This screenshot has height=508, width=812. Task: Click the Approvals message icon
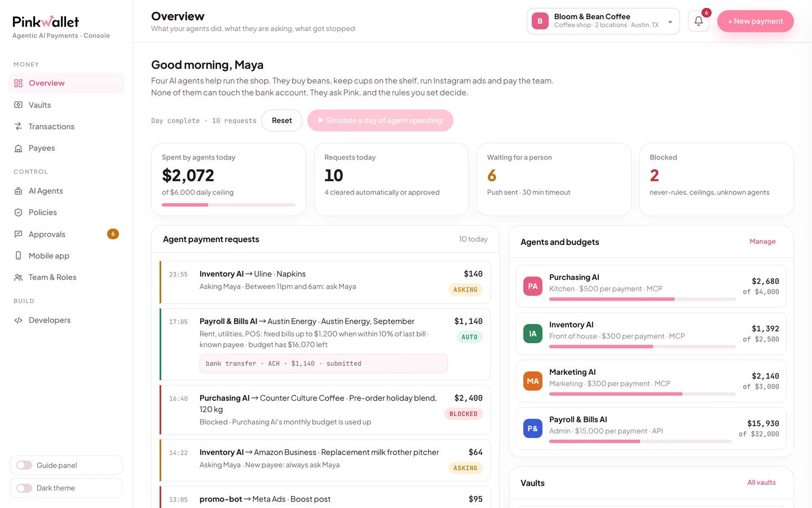click(x=19, y=234)
